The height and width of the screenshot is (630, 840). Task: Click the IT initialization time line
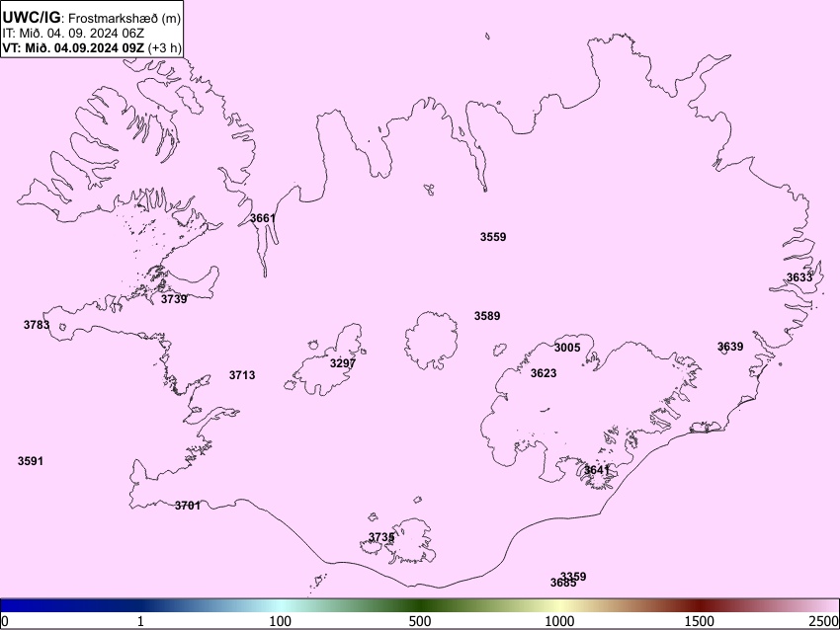click(73, 34)
